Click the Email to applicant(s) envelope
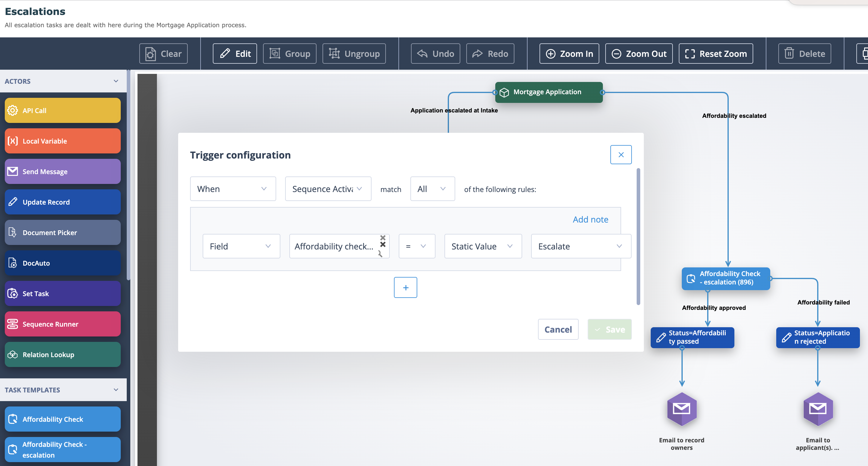Screen dimensions: 868x466 [x=818, y=409]
